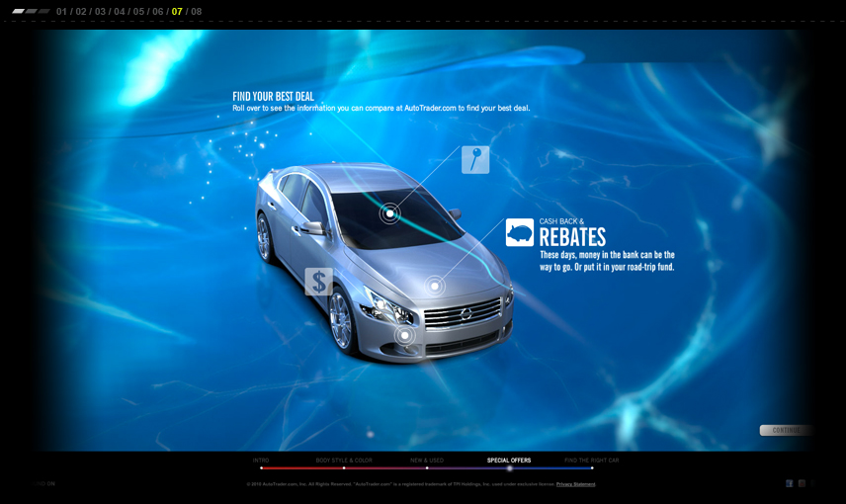
Task: Jump to slide 02 in the top counter
Action: tap(81, 11)
